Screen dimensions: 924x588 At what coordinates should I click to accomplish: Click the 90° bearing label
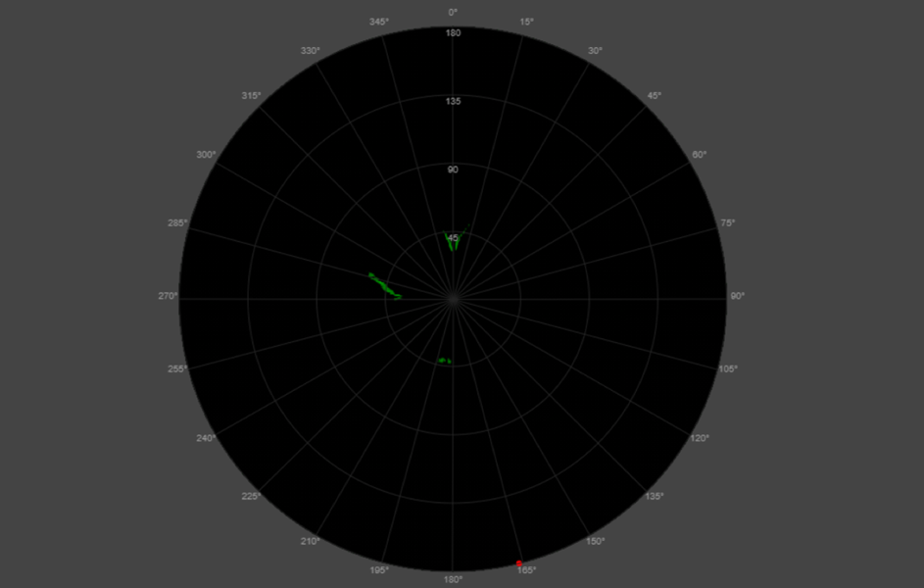tap(737, 296)
